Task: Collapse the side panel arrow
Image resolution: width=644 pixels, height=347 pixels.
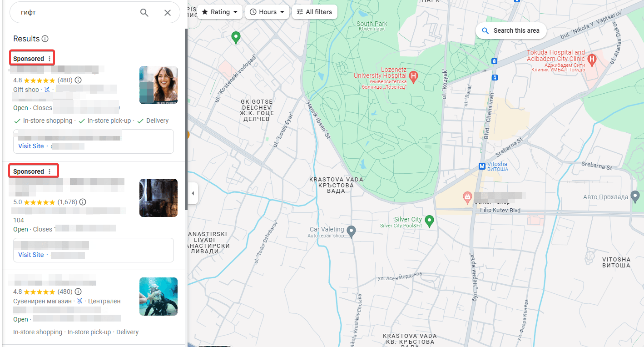Action: 193,193
